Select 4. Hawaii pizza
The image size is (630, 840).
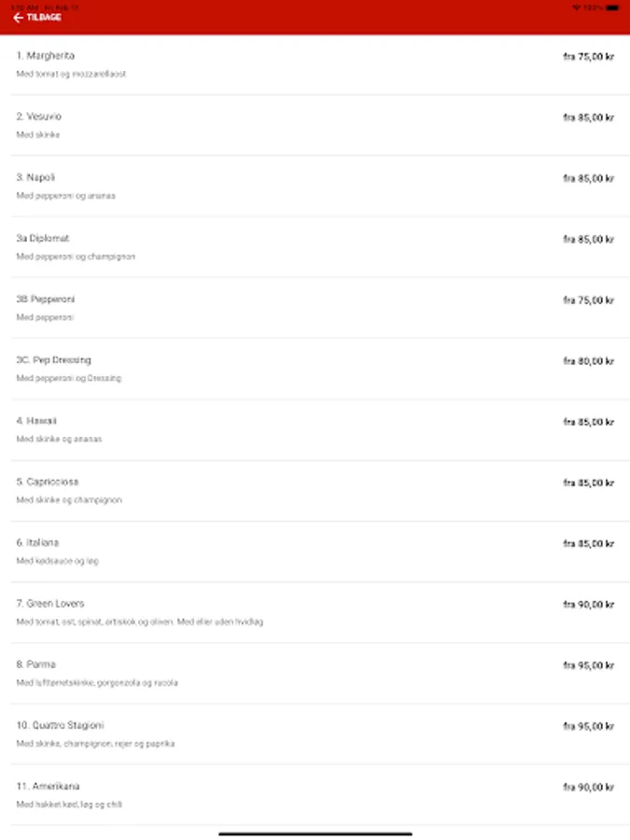coord(37,421)
